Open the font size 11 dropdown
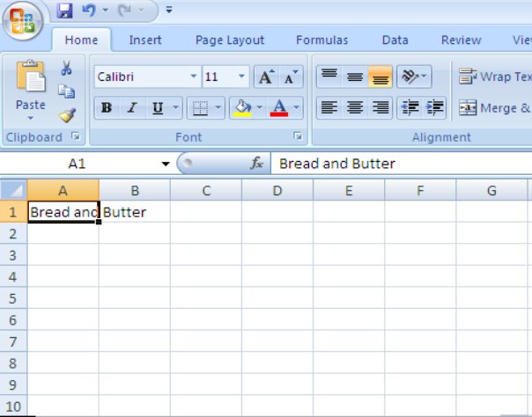 pyautogui.click(x=241, y=77)
